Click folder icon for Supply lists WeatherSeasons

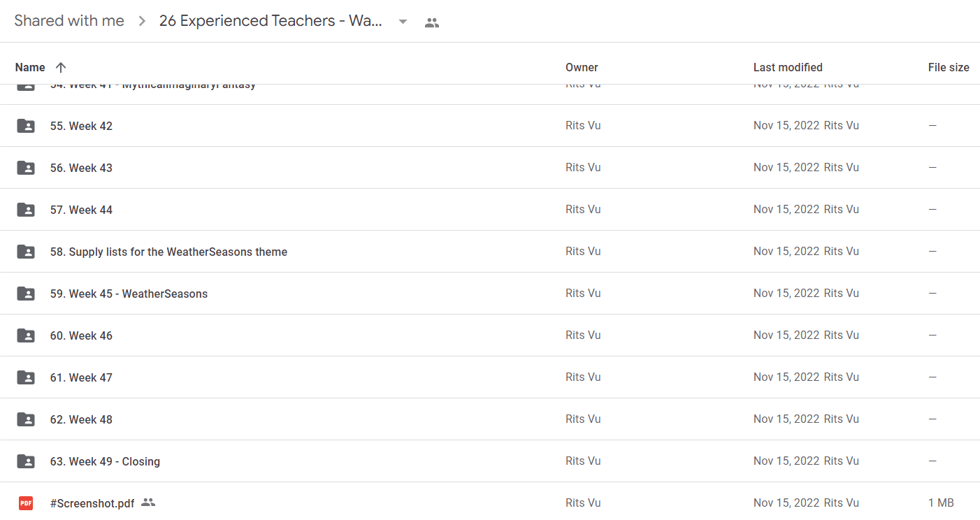[26, 252]
